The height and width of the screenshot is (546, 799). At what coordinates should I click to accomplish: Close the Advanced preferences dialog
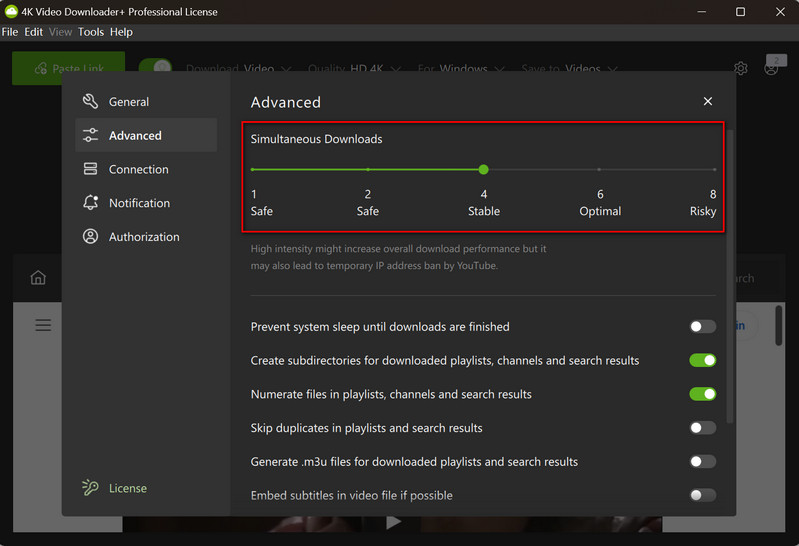click(x=708, y=101)
